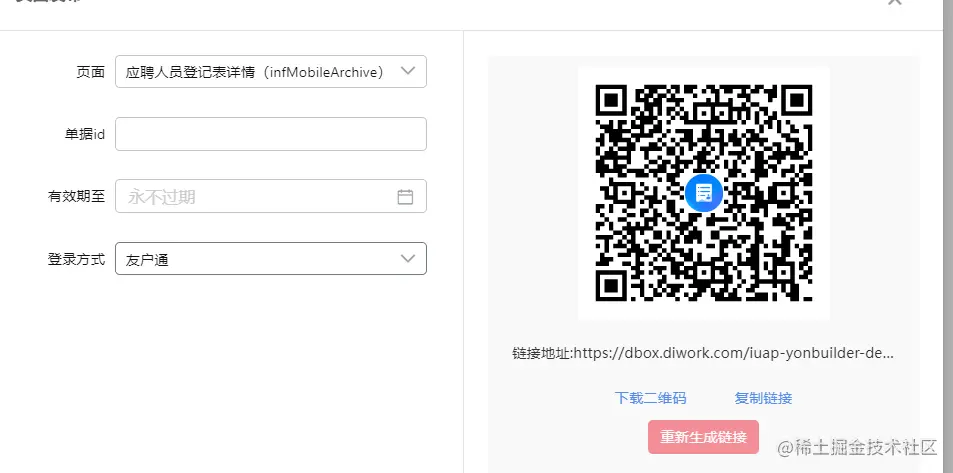
Task: Click 下载二维码 link
Action: [x=650, y=398]
